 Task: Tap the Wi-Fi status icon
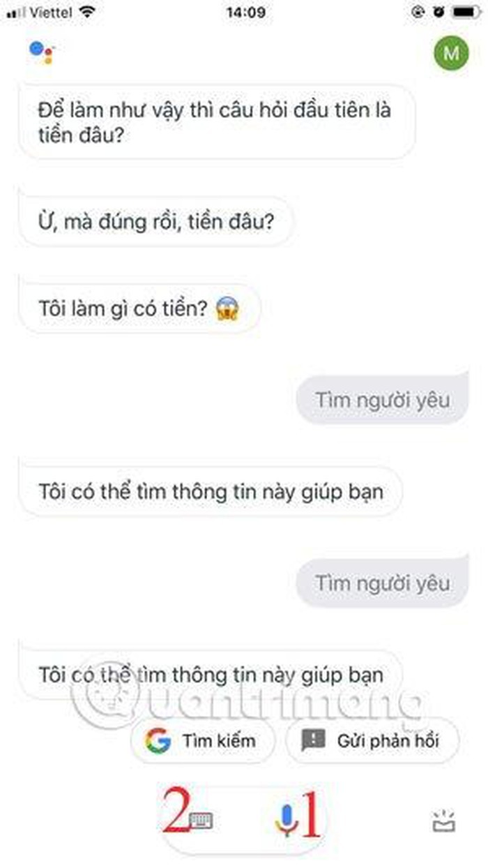click(87, 11)
